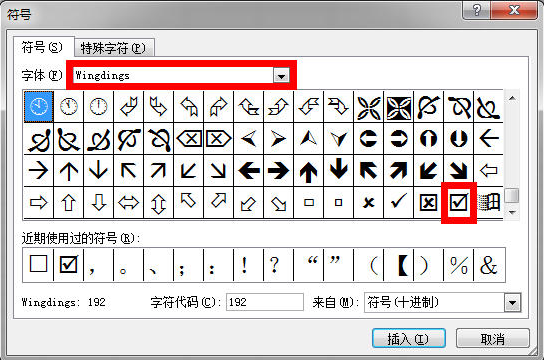Choose the bold up arrow symbol
Screen dimensions: 544x360
(x=308, y=171)
